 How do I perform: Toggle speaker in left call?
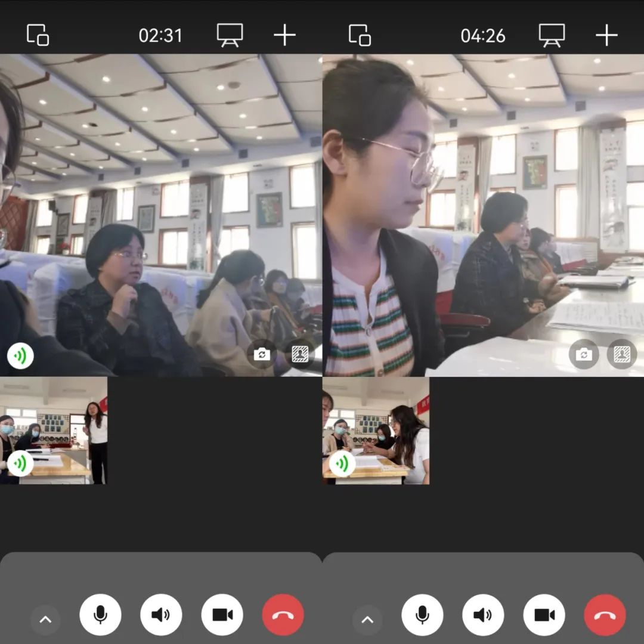[x=161, y=615]
